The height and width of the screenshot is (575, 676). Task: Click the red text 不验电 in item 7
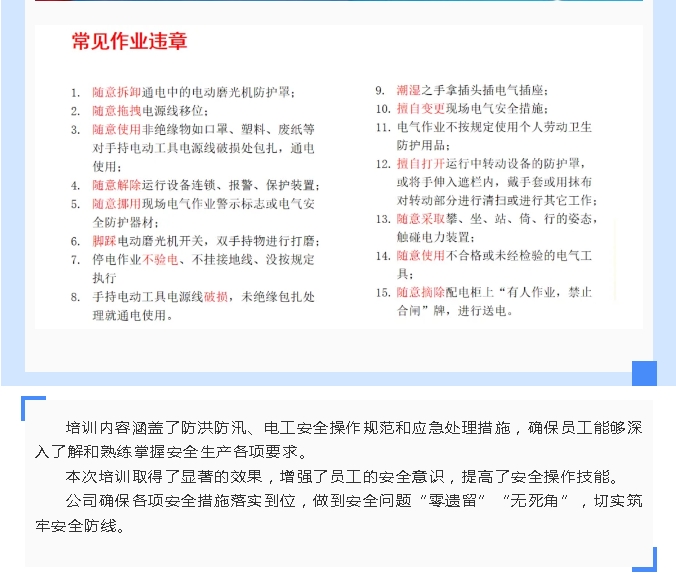[160, 260]
